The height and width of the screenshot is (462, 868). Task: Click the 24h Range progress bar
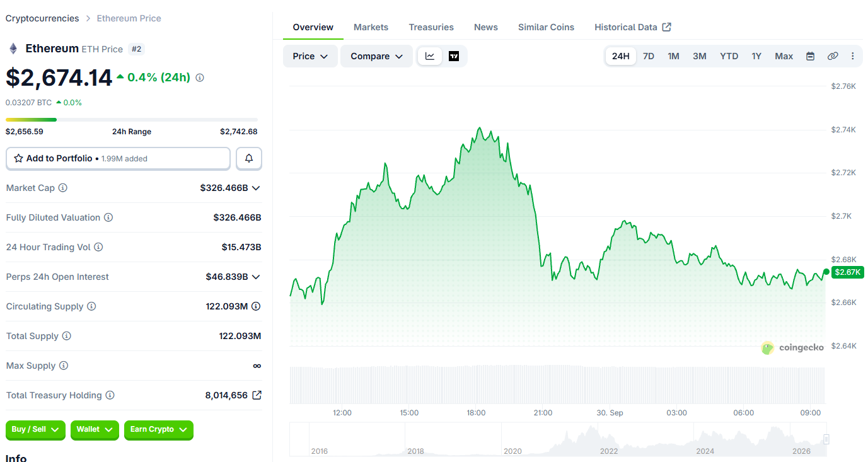pos(132,119)
